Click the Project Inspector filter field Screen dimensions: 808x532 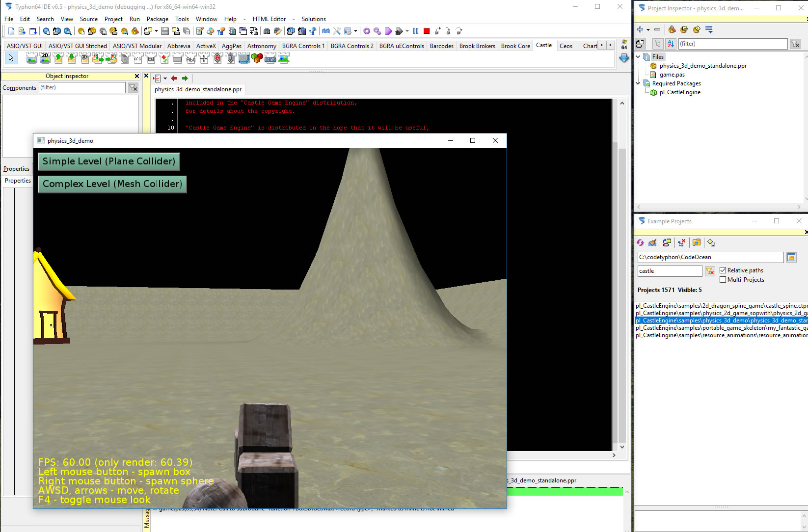pos(733,44)
